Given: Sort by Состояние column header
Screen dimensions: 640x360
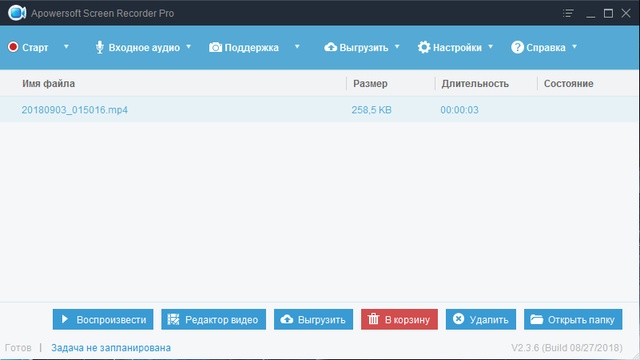Looking at the screenshot, I should click(569, 84).
